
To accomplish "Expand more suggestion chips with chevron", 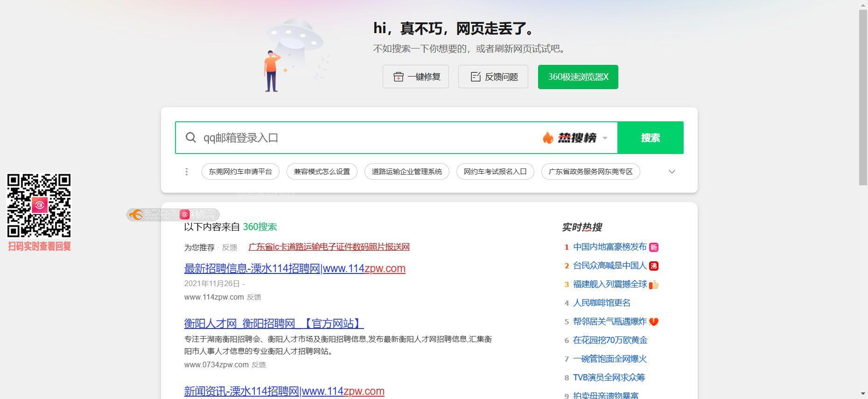I will coord(672,172).
